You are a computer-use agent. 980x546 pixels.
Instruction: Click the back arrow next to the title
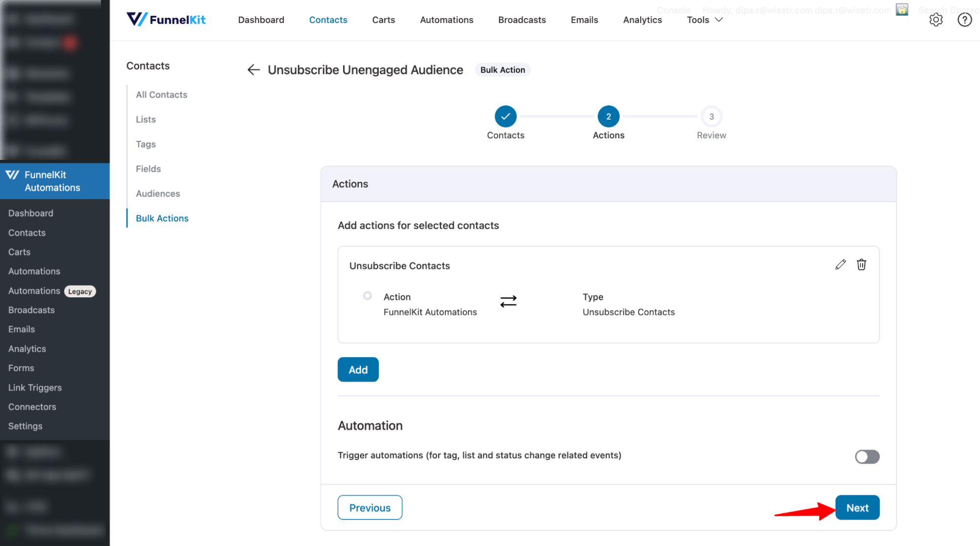253,70
